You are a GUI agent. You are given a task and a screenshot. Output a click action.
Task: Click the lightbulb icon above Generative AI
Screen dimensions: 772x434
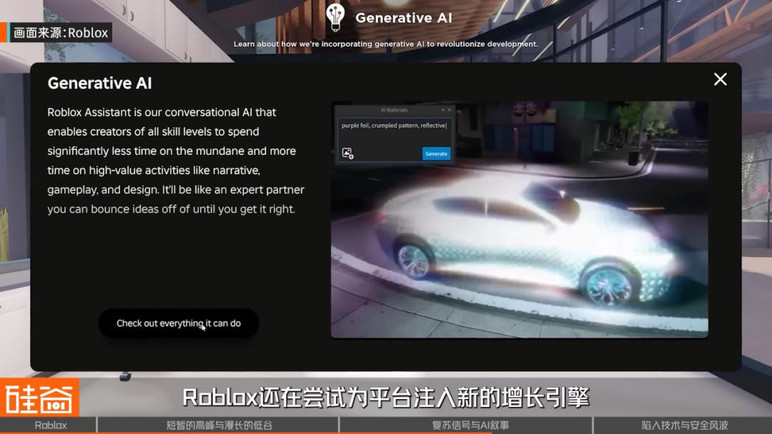(x=335, y=17)
